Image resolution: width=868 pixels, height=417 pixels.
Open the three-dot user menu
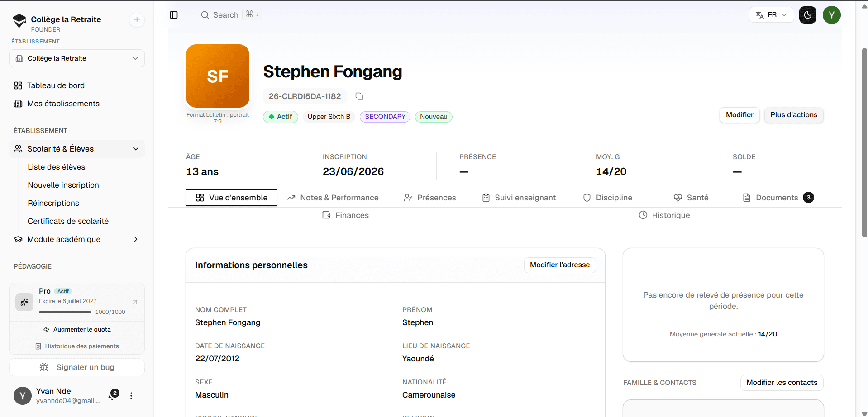pos(131,396)
